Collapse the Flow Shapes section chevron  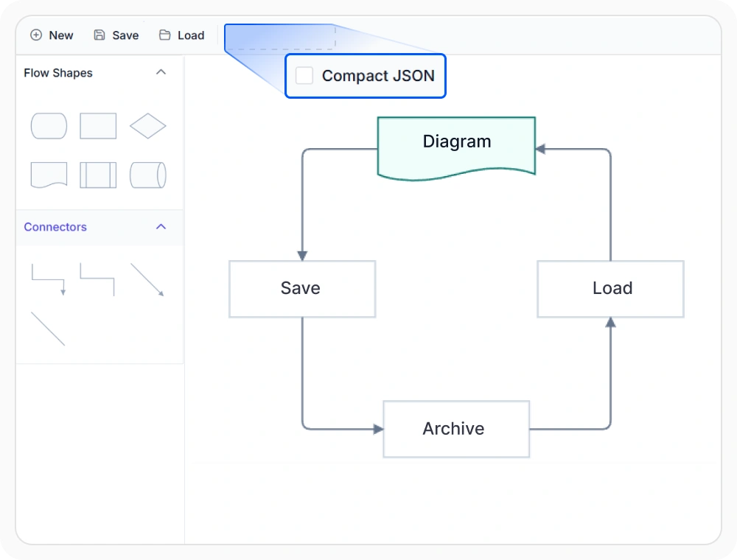161,72
